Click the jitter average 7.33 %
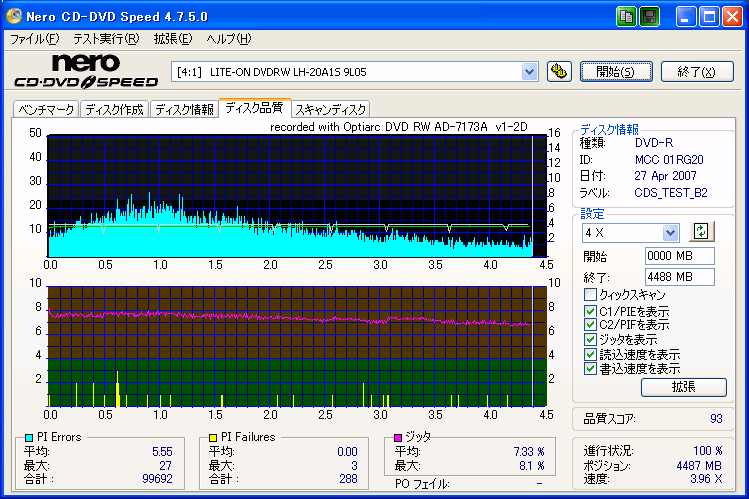The width and height of the screenshot is (749, 499). (x=529, y=452)
